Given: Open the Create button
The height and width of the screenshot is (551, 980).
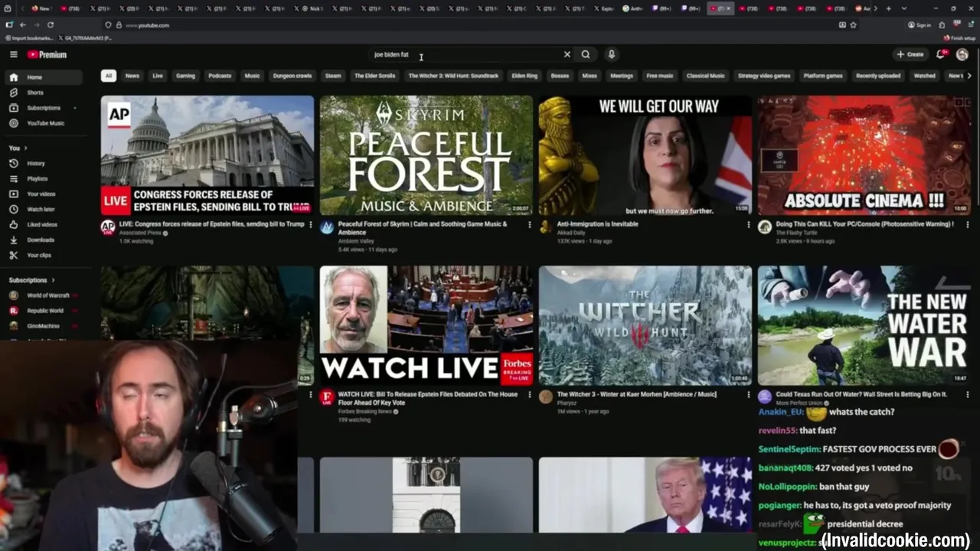Looking at the screenshot, I should [x=910, y=54].
